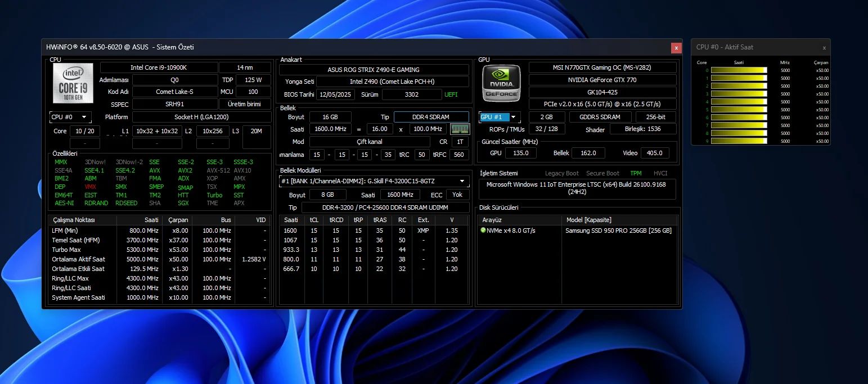Click the AES-NI feature flag
Viewport: 868px width, 384px height.
pyautogui.click(x=64, y=204)
